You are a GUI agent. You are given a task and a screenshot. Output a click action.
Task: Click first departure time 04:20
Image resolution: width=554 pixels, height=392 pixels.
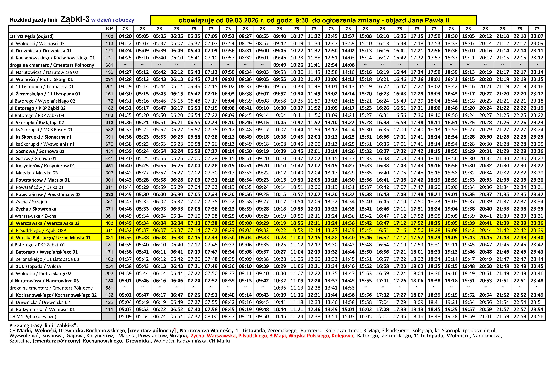125,36
